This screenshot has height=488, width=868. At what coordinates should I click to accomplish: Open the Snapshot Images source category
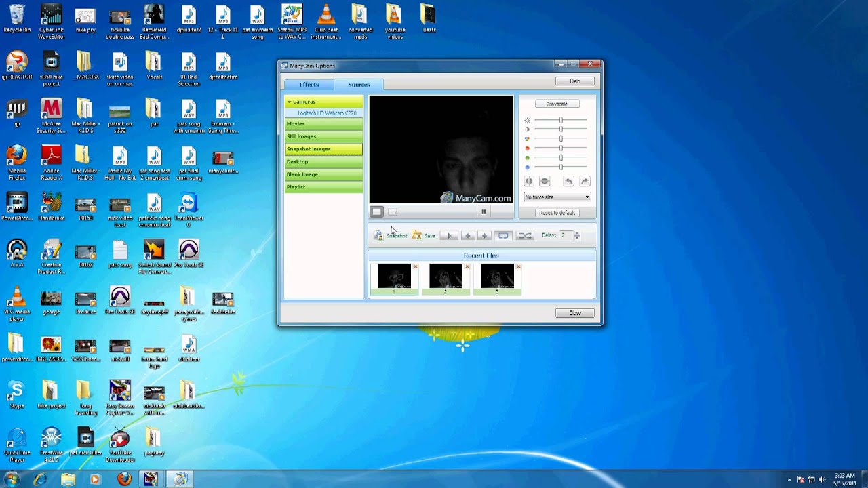coord(323,149)
